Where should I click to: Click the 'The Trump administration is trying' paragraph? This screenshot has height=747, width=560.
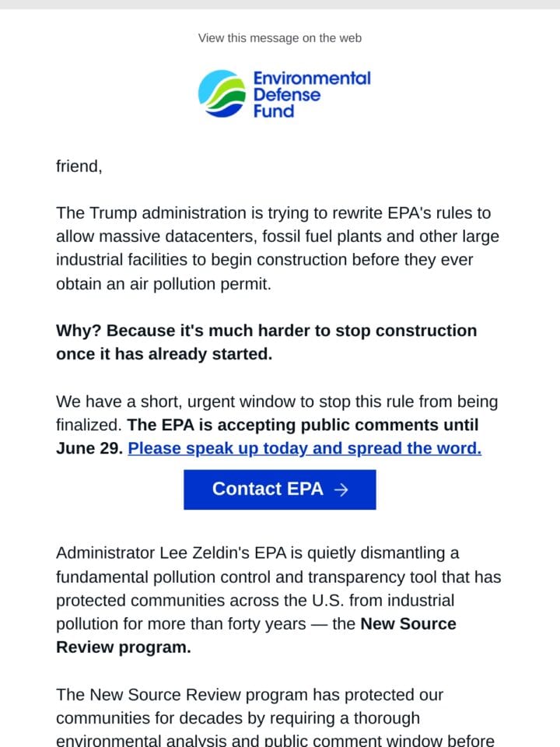[278, 248]
